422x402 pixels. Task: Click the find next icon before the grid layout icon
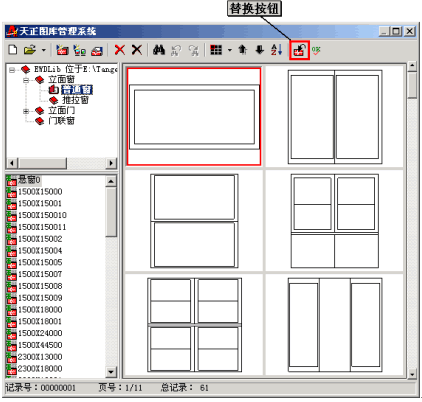click(x=193, y=50)
